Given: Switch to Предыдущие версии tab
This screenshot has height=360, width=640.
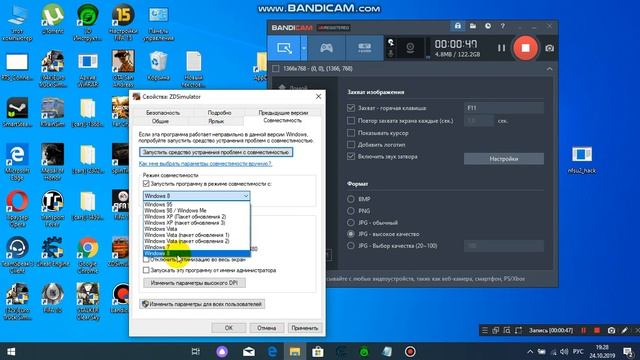Looking at the screenshot, I should coord(283,113).
